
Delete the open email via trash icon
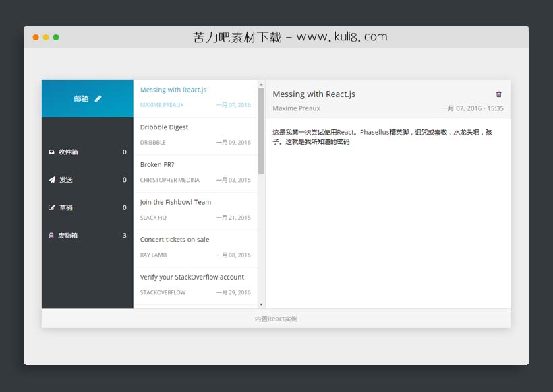point(498,94)
